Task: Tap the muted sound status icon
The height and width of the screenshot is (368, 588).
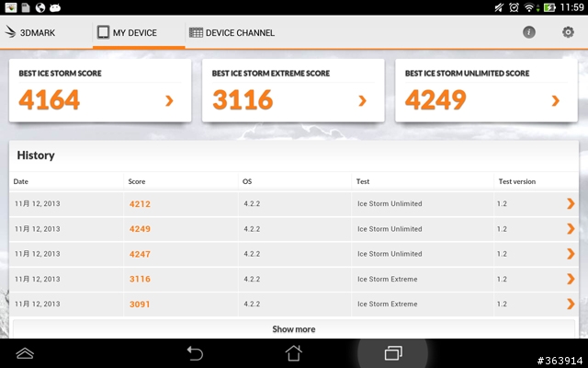Action: click(498, 7)
